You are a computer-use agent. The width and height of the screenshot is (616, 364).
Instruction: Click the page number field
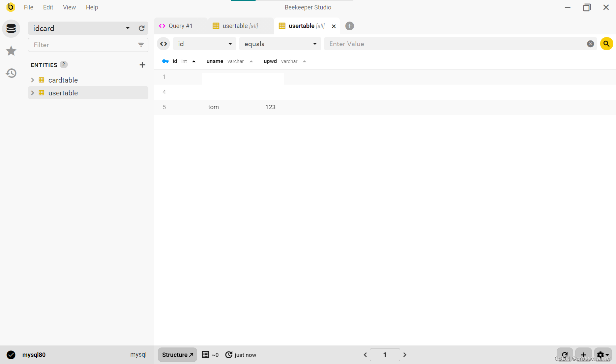(385, 355)
